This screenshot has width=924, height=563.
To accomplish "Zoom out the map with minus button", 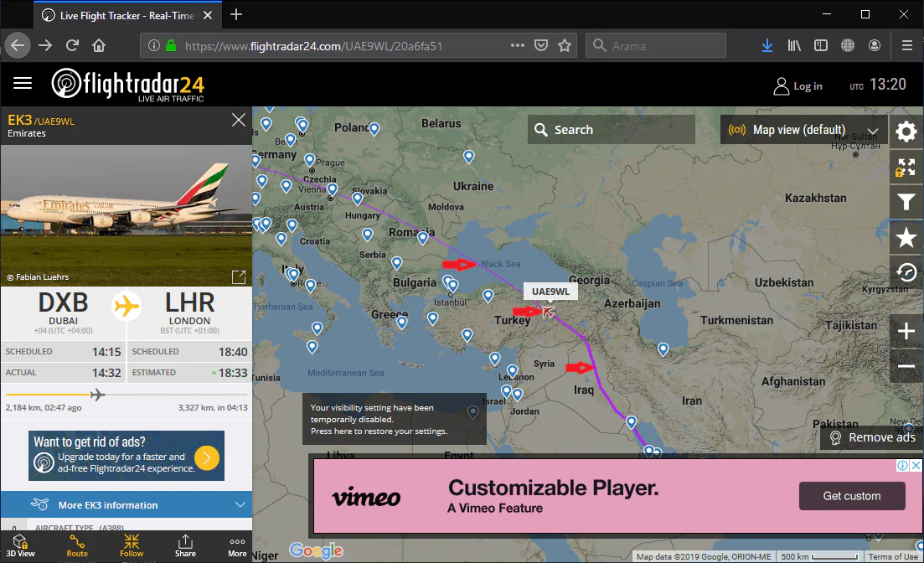I will tap(906, 366).
